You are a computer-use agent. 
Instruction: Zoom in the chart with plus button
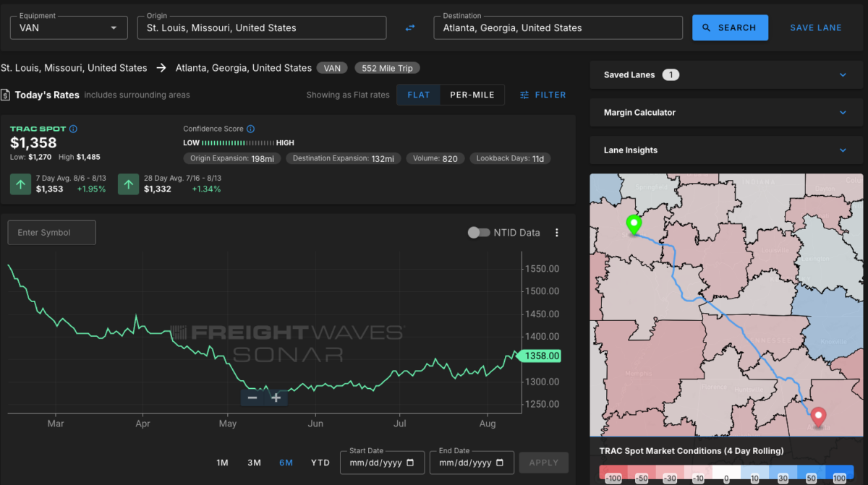click(x=276, y=398)
